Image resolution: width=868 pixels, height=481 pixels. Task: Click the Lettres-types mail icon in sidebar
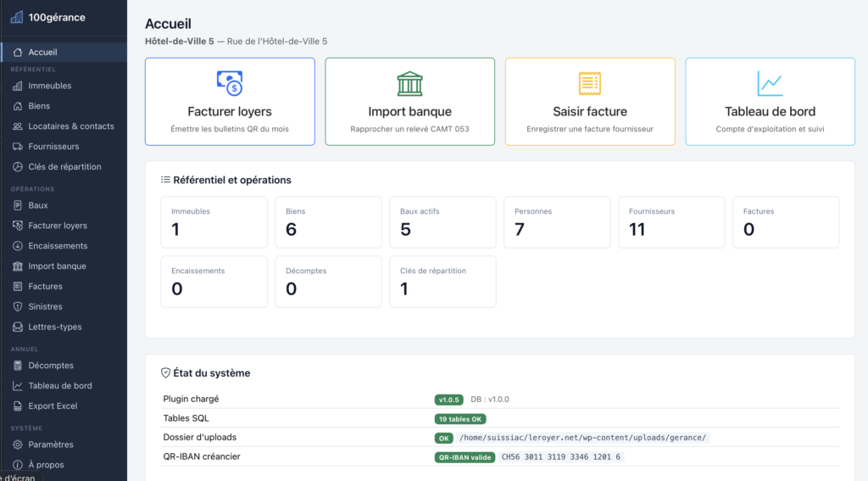coord(18,327)
